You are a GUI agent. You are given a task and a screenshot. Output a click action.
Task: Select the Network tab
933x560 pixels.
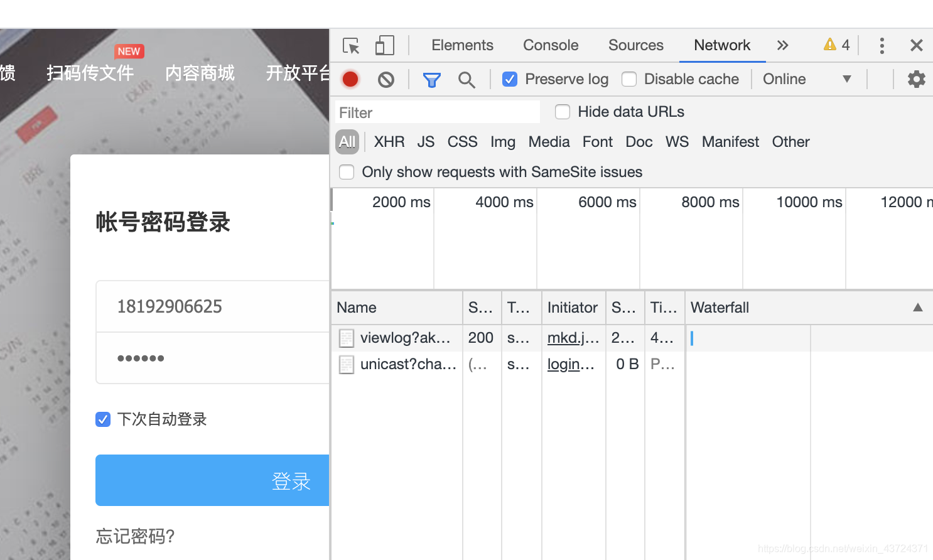[x=722, y=45]
